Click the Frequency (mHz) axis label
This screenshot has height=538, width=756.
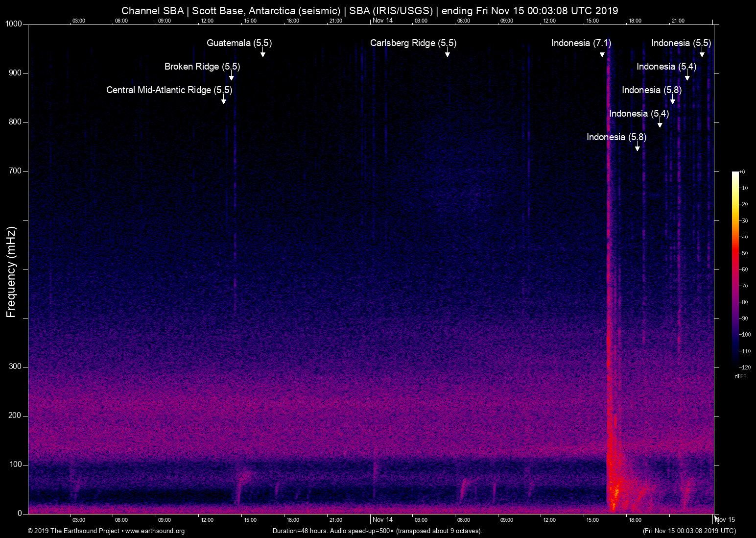11,272
